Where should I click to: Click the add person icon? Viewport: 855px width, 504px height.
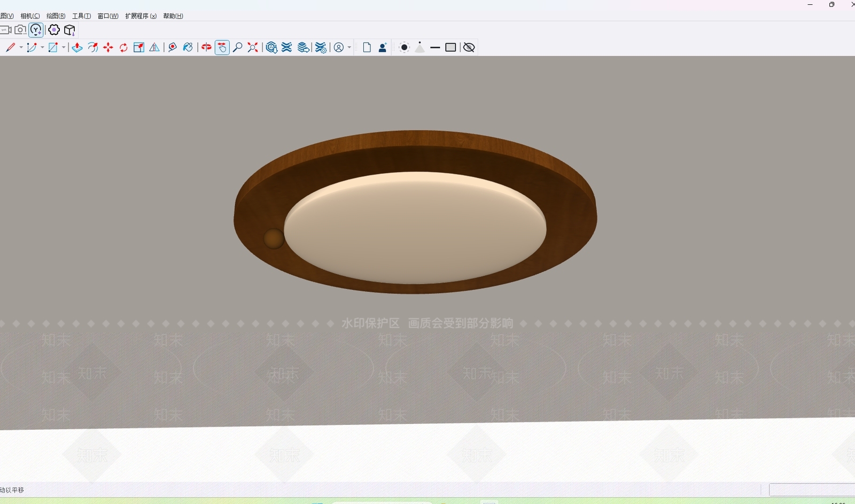(383, 48)
